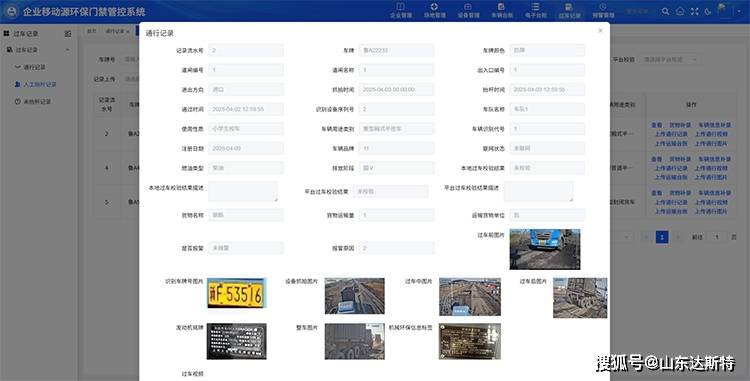
Task: Click pagination page 1 button
Action: pos(662,237)
